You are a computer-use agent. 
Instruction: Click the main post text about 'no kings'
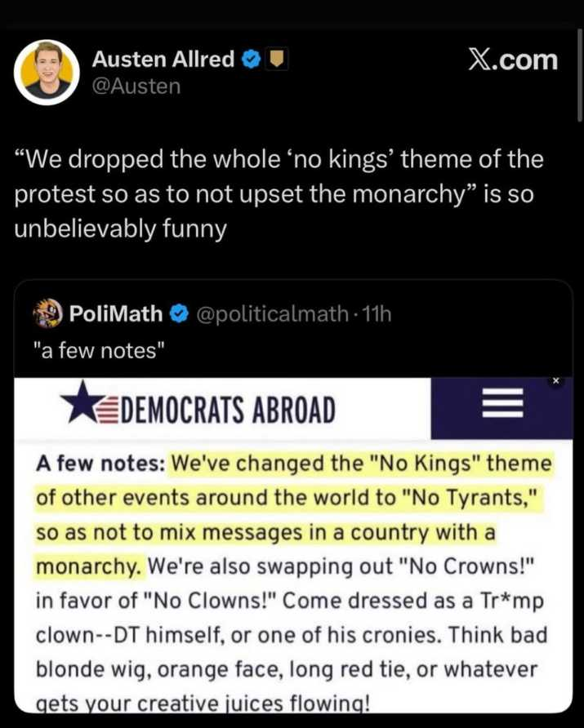click(279, 193)
